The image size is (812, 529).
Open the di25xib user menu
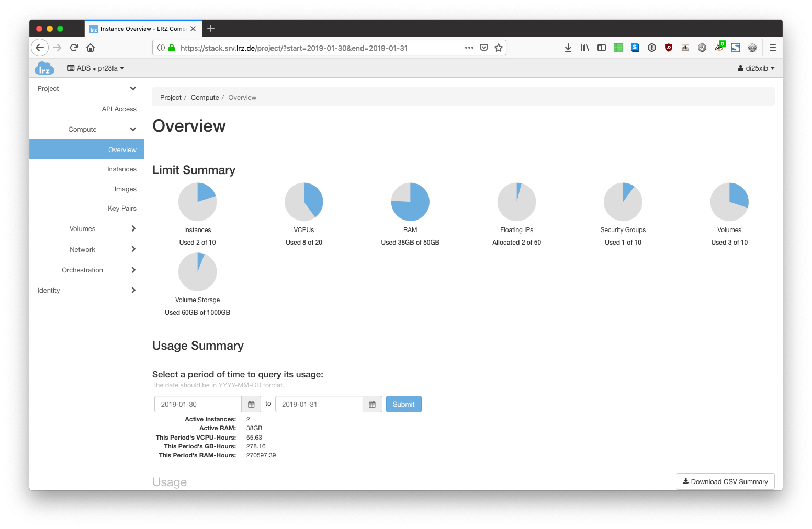tap(756, 68)
